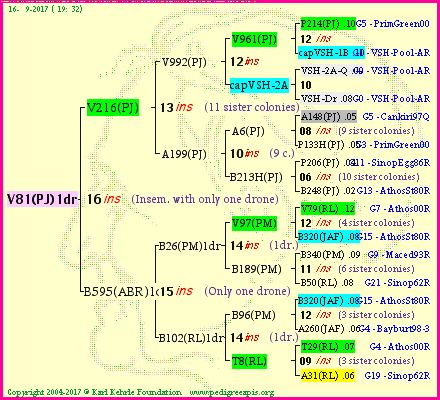
Task: Select A6(PJ) in the pedigree
Action: pyautogui.click(x=248, y=131)
